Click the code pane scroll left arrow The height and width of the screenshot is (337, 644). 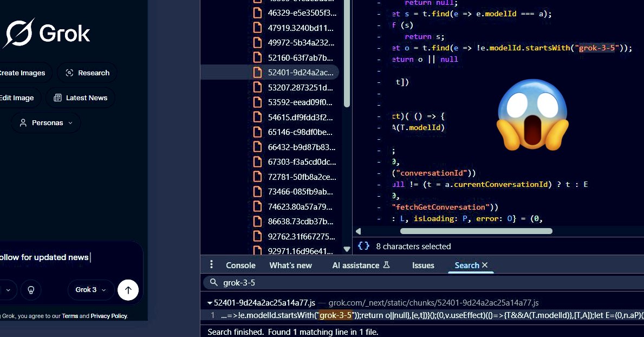click(358, 231)
